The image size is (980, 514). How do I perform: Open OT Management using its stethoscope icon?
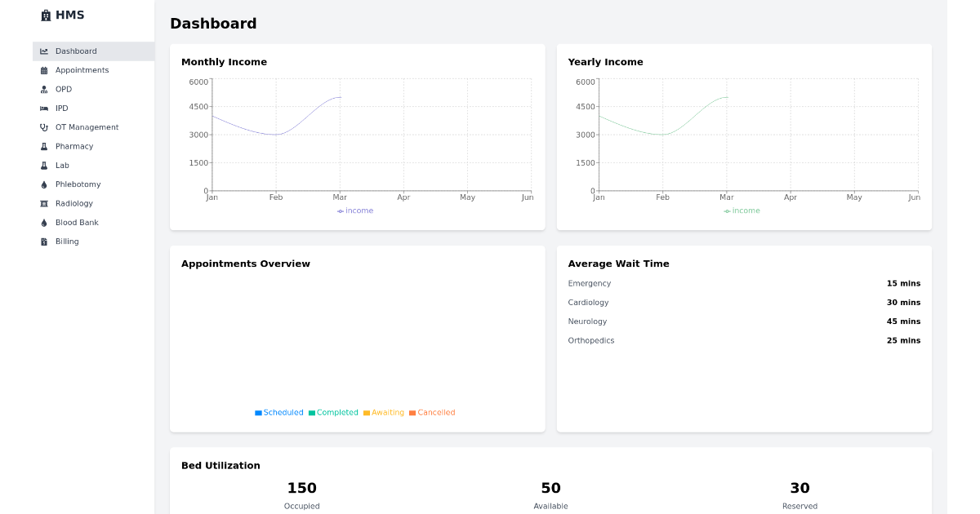click(43, 126)
